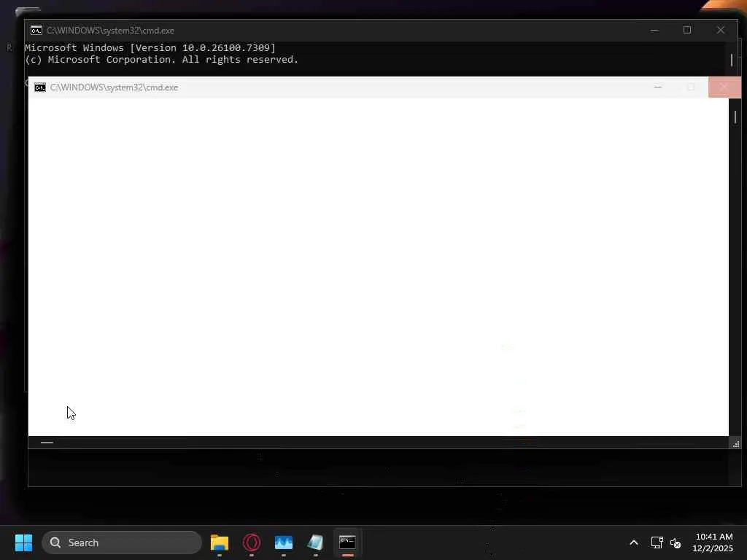Close the back dark cmd.exe window
The image size is (747, 560).
pos(720,30)
